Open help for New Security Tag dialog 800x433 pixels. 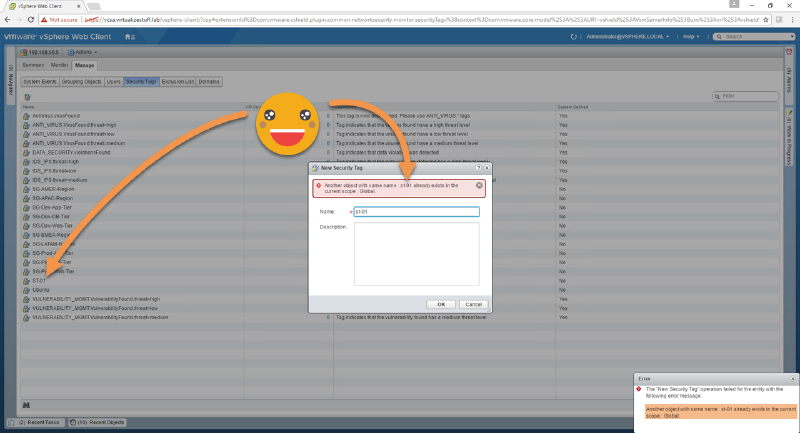tap(478, 168)
